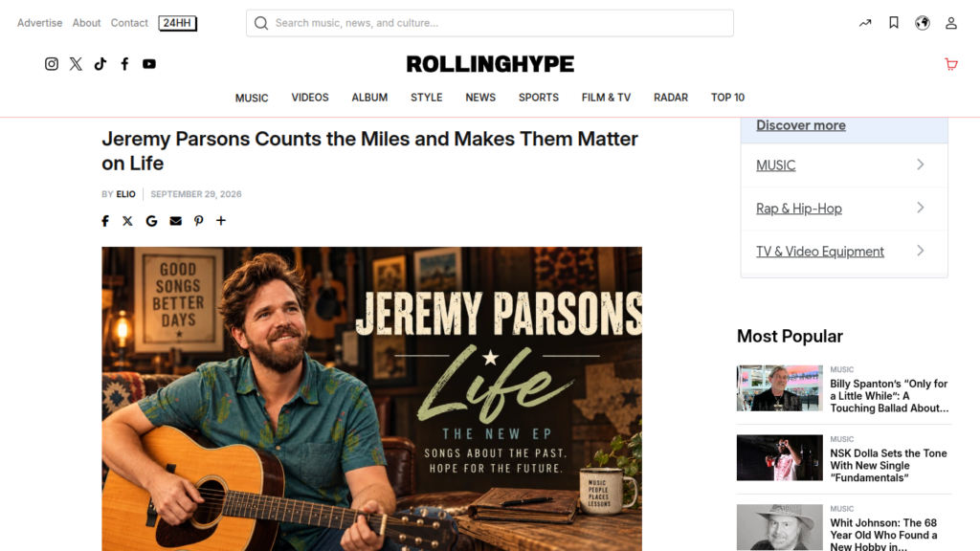Open the VIDEOS navigation tab
Screen dimensions: 980x551
[x=310, y=98]
